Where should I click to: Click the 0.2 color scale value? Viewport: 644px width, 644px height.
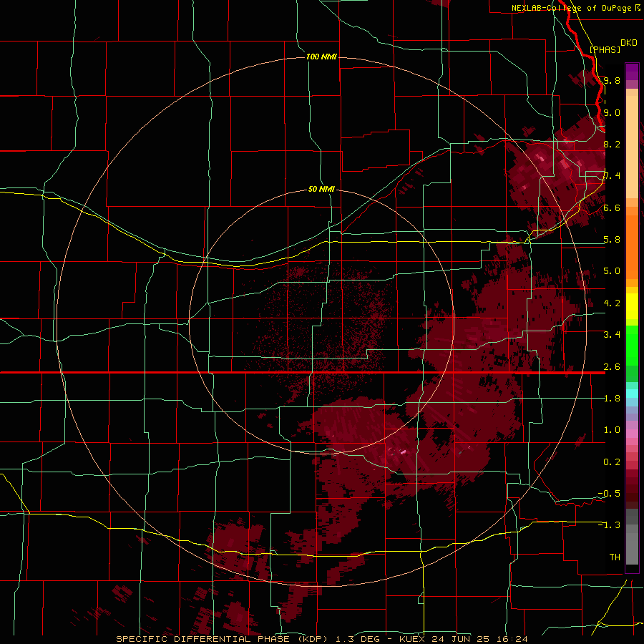pos(612,462)
